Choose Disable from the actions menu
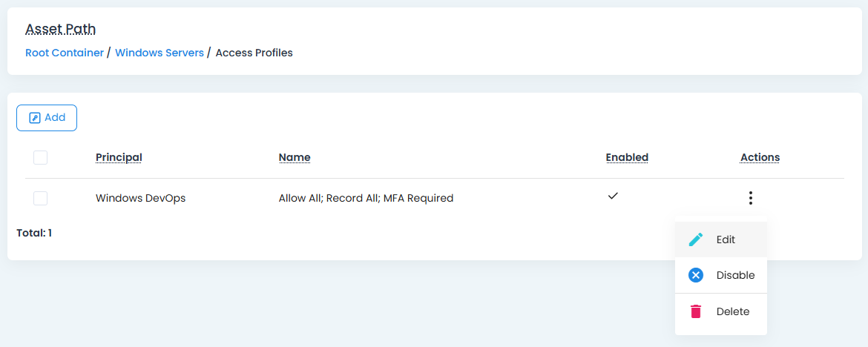This screenshot has height=347, width=868. point(735,275)
